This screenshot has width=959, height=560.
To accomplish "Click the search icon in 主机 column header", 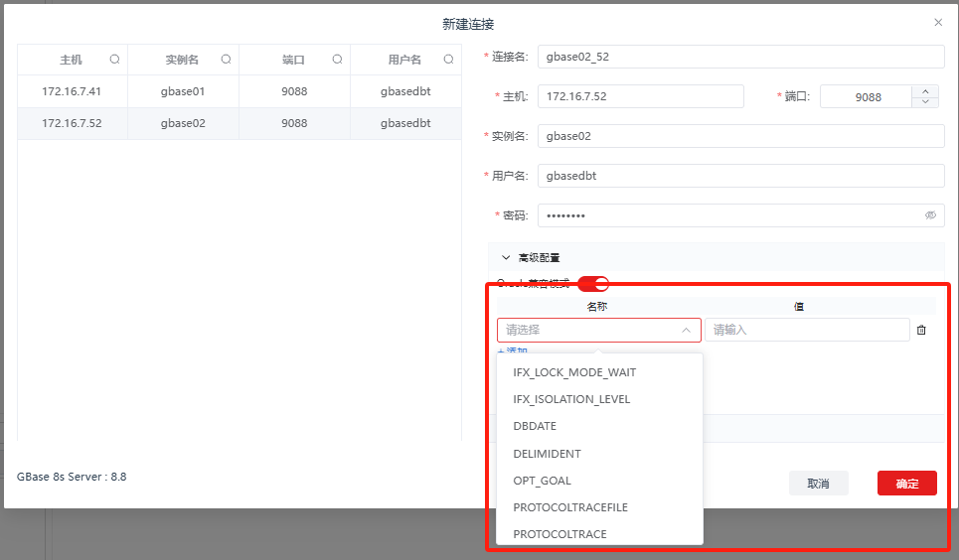I will tap(114, 60).
